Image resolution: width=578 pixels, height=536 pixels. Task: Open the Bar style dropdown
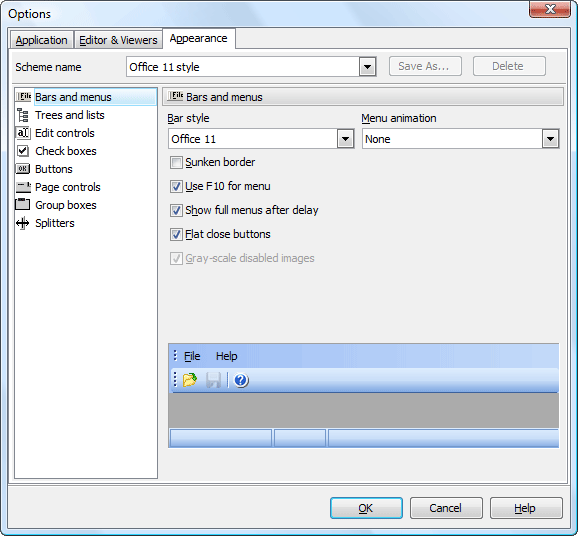click(x=345, y=139)
